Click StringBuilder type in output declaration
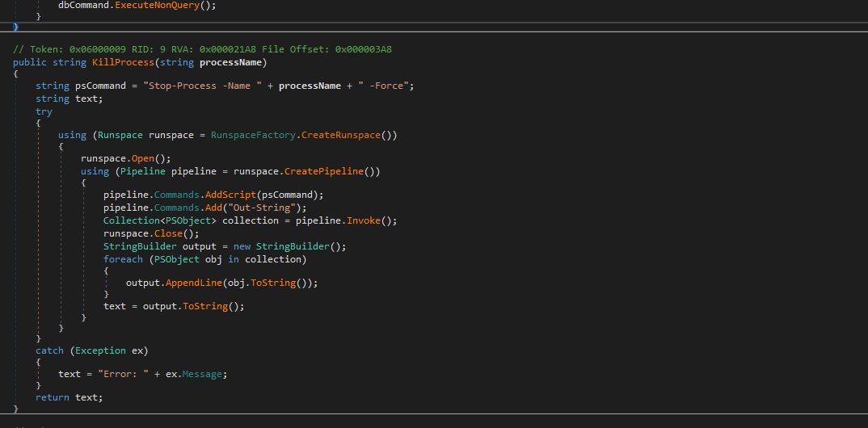 click(x=140, y=246)
